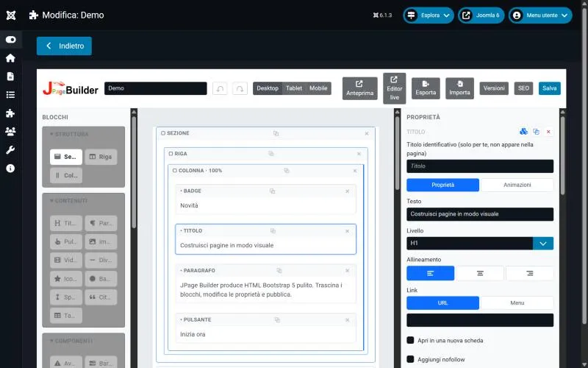Click the Anteprima button
Viewport: 588px width, 368px height.
click(x=359, y=88)
